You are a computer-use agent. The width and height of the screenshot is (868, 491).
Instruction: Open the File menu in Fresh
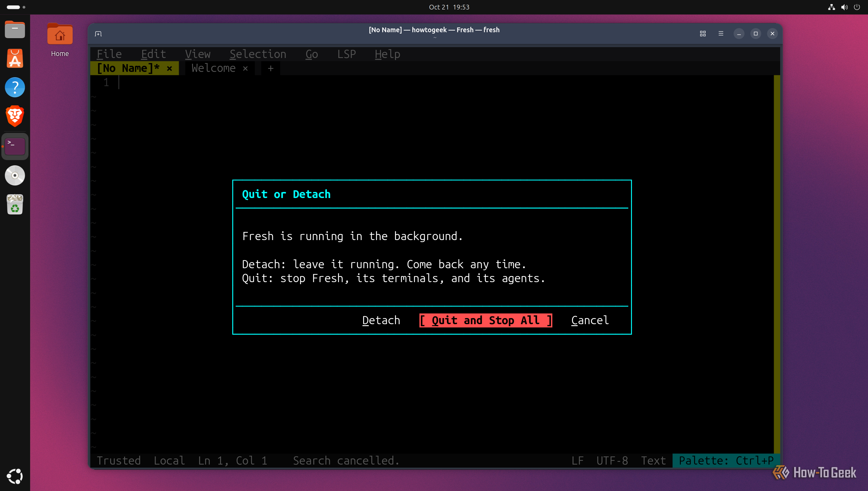point(109,54)
